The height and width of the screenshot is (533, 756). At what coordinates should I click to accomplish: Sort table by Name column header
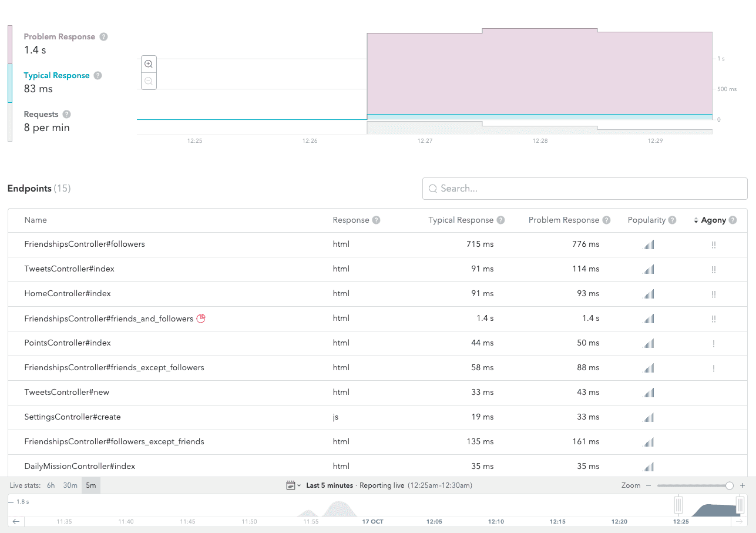tap(35, 220)
